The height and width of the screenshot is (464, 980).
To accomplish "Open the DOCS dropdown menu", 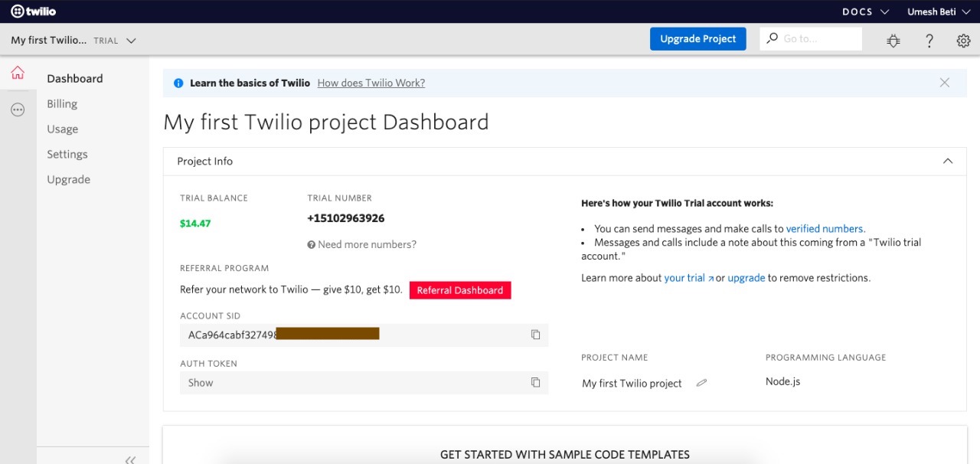I will (x=864, y=11).
